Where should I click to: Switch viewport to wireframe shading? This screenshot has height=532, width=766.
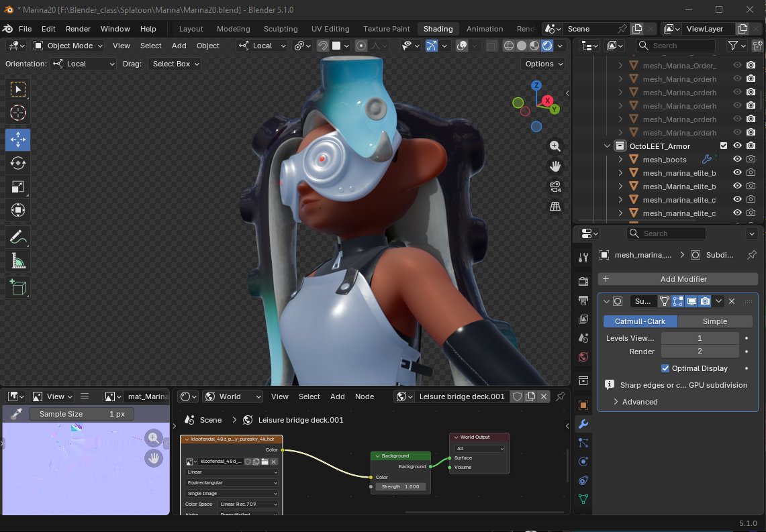click(x=509, y=46)
